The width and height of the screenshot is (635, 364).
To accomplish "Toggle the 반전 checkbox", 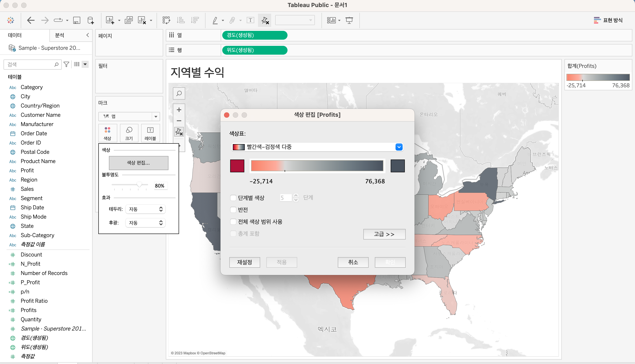I will [x=233, y=210].
